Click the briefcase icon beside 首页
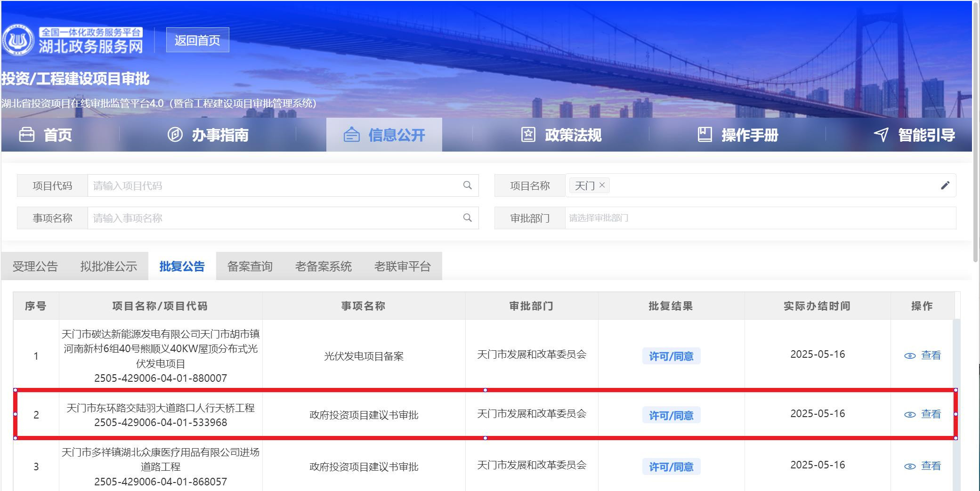This screenshot has width=980, height=491. (26, 135)
